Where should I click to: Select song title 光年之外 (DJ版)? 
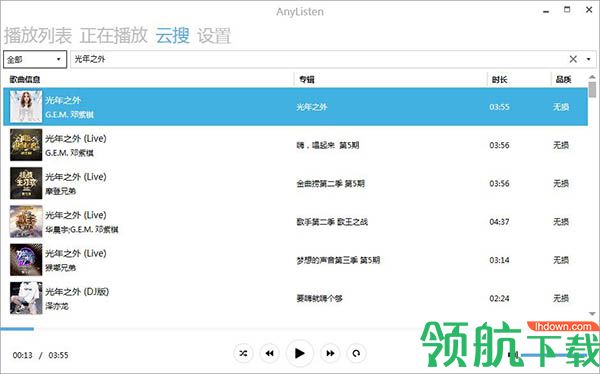77,292
